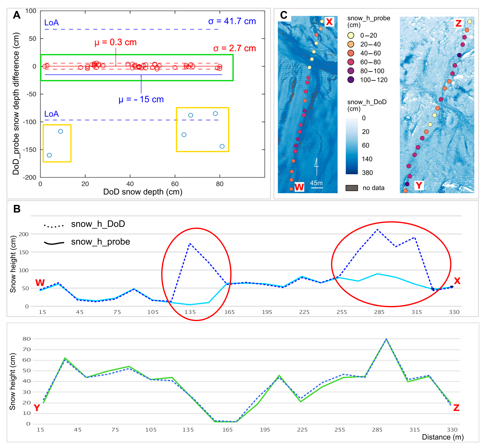Click the μ = -15 cm blue annotation
This screenshot has width=486, height=448.
pyautogui.click(x=141, y=99)
